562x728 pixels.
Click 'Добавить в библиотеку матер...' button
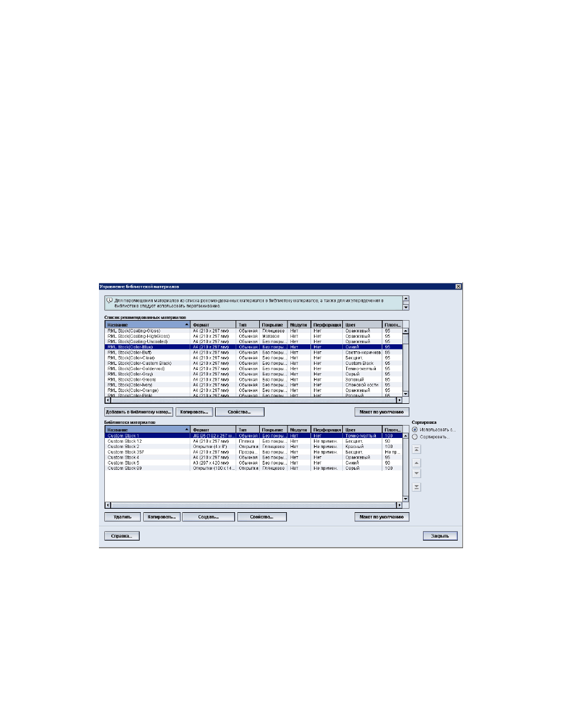138,412
